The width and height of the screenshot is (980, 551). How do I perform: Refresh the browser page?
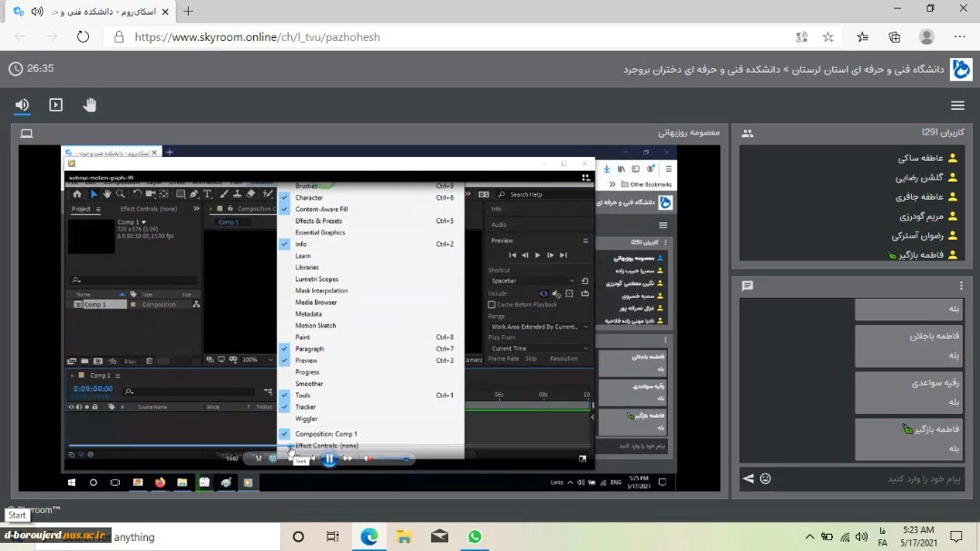(83, 37)
